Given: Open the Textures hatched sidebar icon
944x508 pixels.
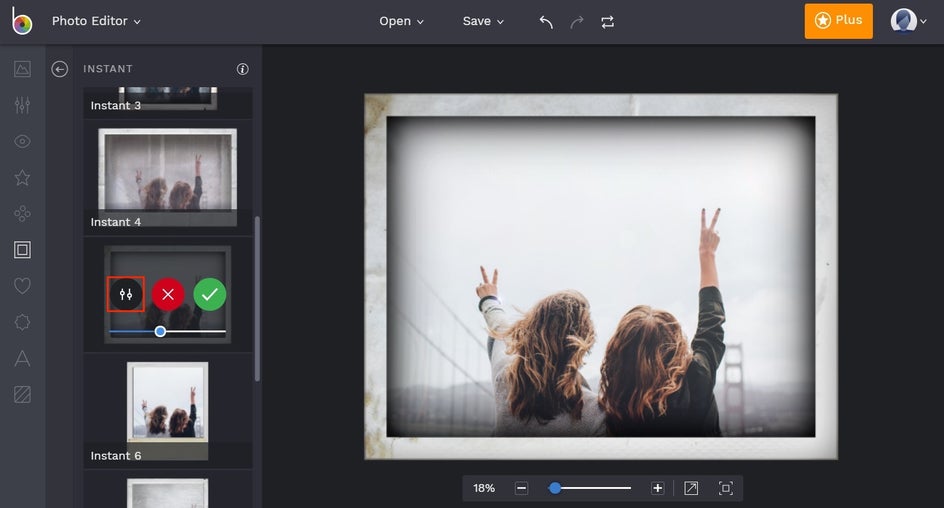Looking at the screenshot, I should point(22,394).
